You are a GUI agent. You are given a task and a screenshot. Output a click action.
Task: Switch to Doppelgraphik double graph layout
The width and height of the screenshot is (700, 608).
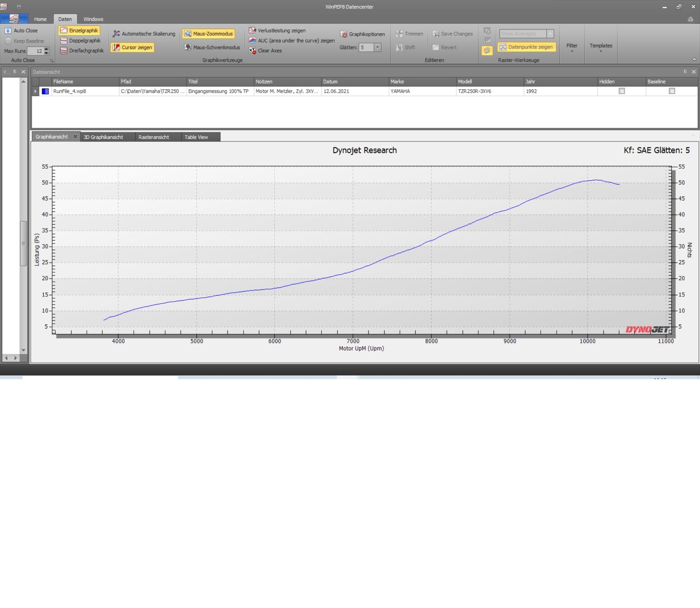[80, 41]
